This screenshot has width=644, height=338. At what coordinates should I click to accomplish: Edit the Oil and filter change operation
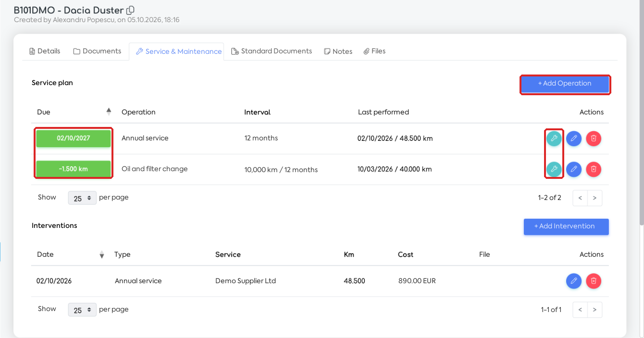(x=574, y=169)
